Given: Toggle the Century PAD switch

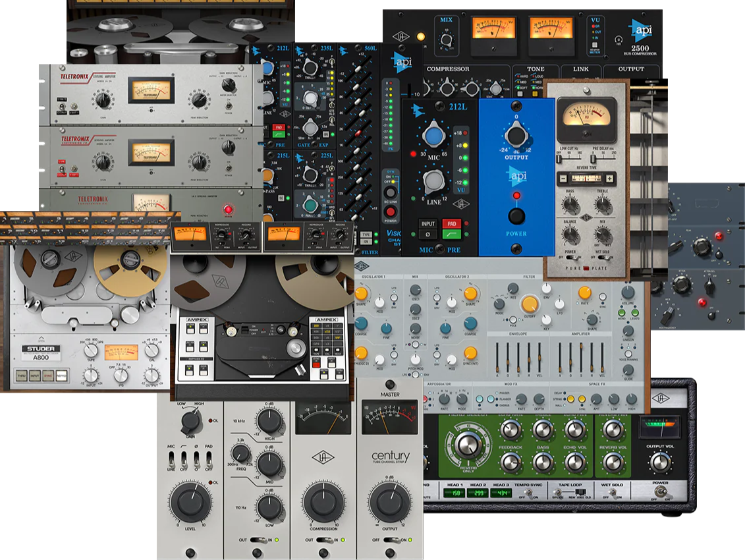Looking at the screenshot, I should click(209, 459).
